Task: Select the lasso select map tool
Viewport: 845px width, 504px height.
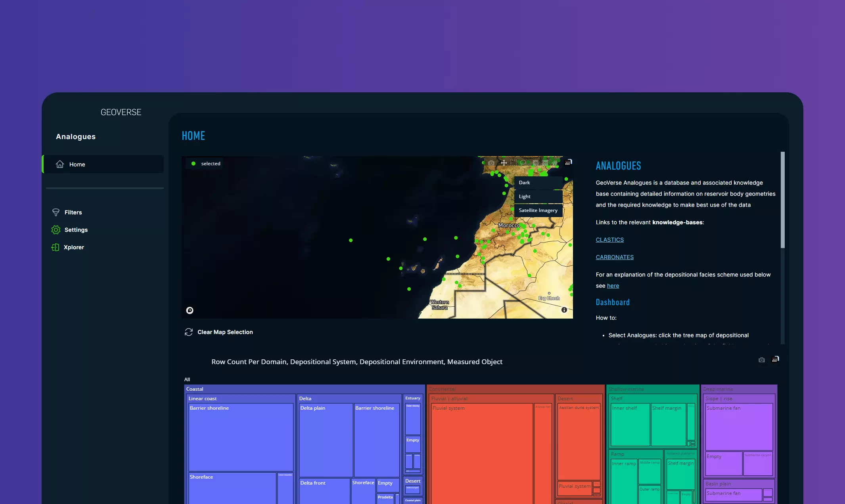Action: (x=523, y=162)
